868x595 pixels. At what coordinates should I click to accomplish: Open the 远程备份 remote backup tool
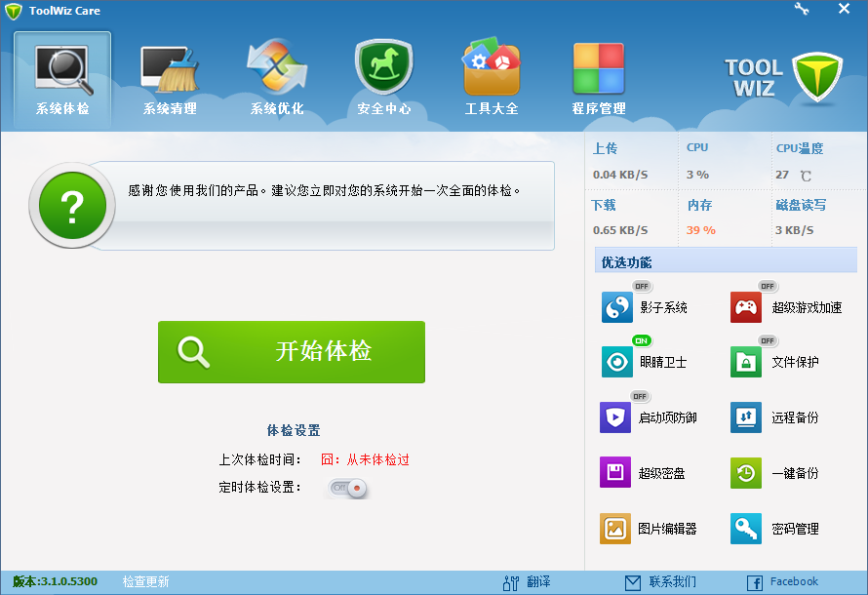(x=744, y=417)
